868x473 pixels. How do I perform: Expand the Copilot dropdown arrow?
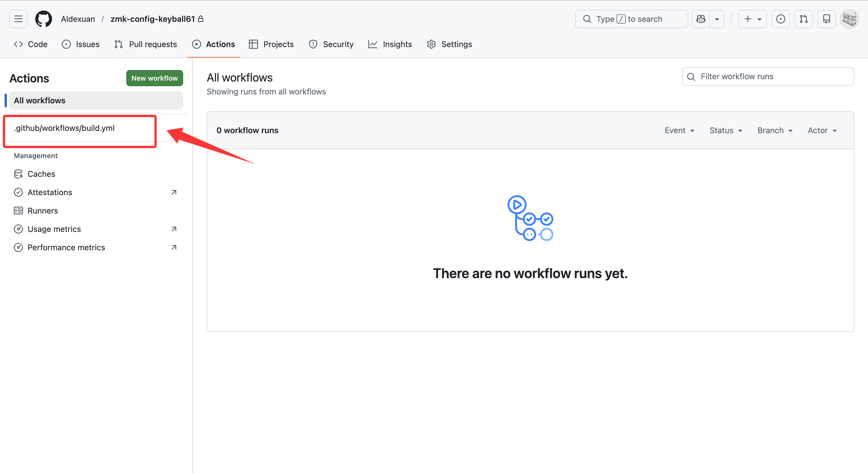point(717,19)
